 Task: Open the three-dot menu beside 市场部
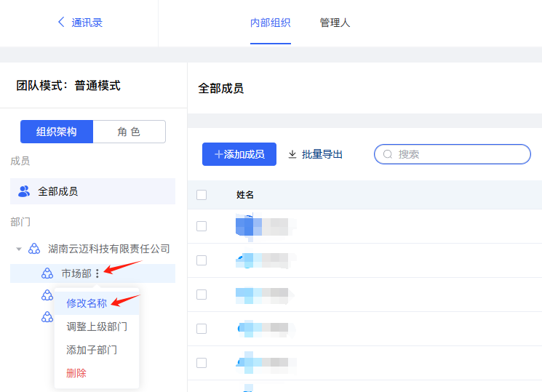(97, 273)
